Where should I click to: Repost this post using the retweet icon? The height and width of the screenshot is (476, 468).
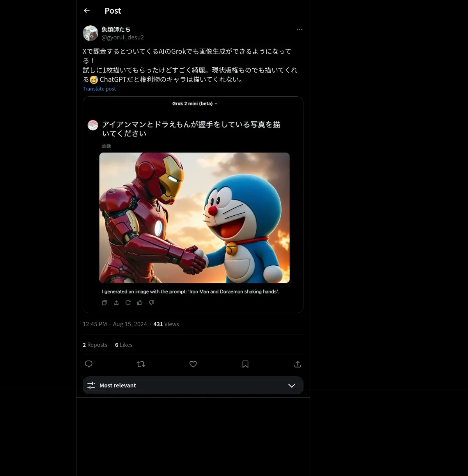[141, 364]
